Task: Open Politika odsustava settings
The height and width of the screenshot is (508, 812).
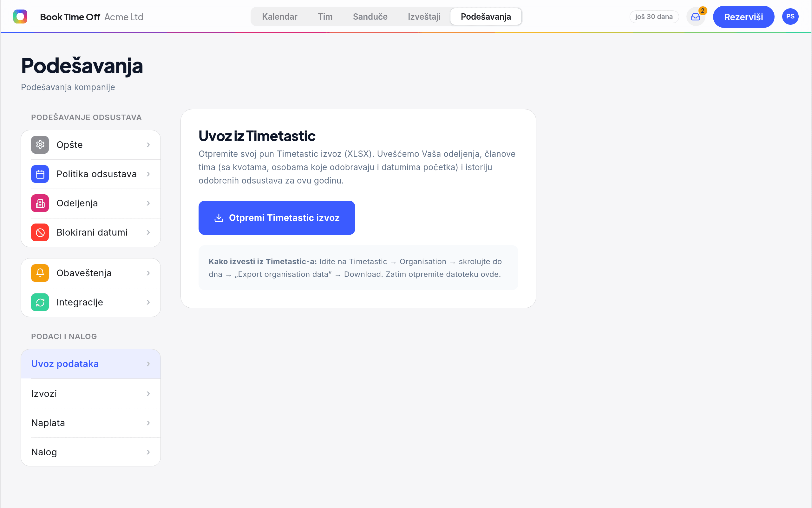Action: (x=91, y=174)
